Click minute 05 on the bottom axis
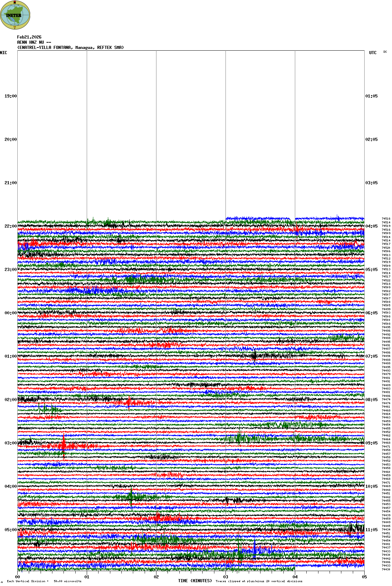Screen dimensions: 392x586 click(364, 577)
